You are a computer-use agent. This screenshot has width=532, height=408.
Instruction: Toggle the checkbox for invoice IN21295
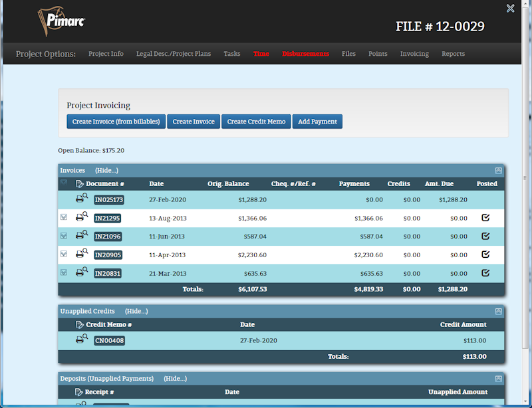point(63,217)
